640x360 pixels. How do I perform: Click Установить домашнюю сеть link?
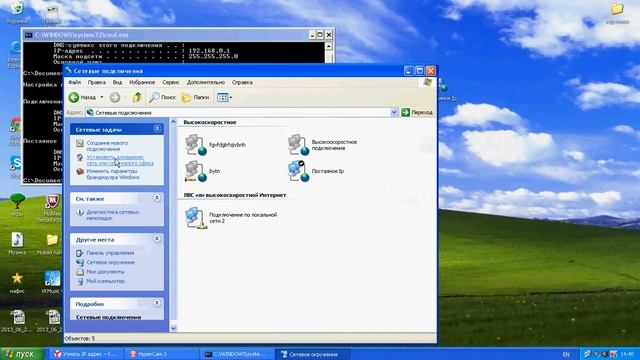[x=120, y=160]
